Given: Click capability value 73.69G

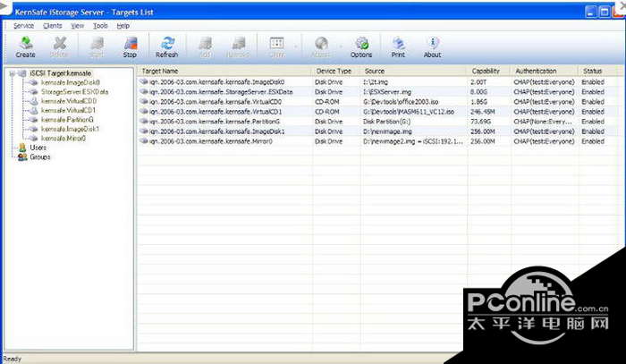Looking at the screenshot, I should pos(480,122).
